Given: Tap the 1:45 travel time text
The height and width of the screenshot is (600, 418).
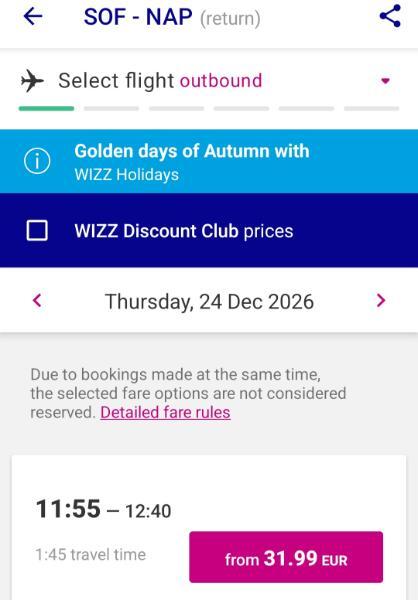Looking at the screenshot, I should tap(91, 554).
